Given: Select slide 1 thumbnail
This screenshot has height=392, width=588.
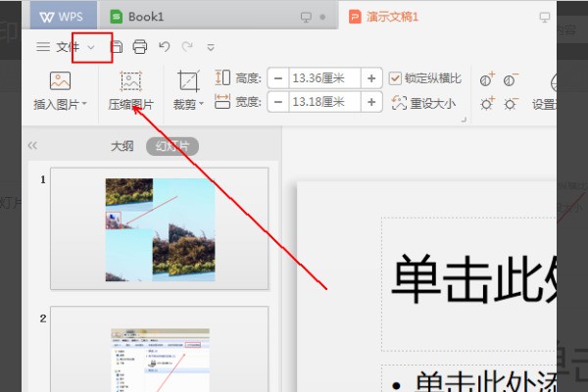Looking at the screenshot, I should 159,227.
